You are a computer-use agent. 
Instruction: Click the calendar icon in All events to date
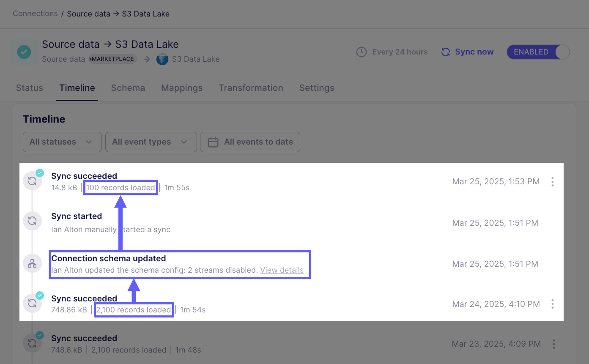[213, 142]
